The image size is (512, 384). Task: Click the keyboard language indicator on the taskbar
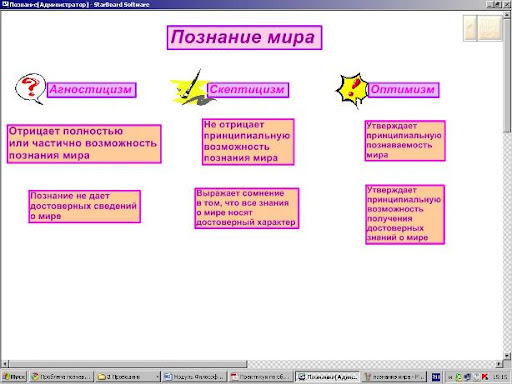[436, 377]
